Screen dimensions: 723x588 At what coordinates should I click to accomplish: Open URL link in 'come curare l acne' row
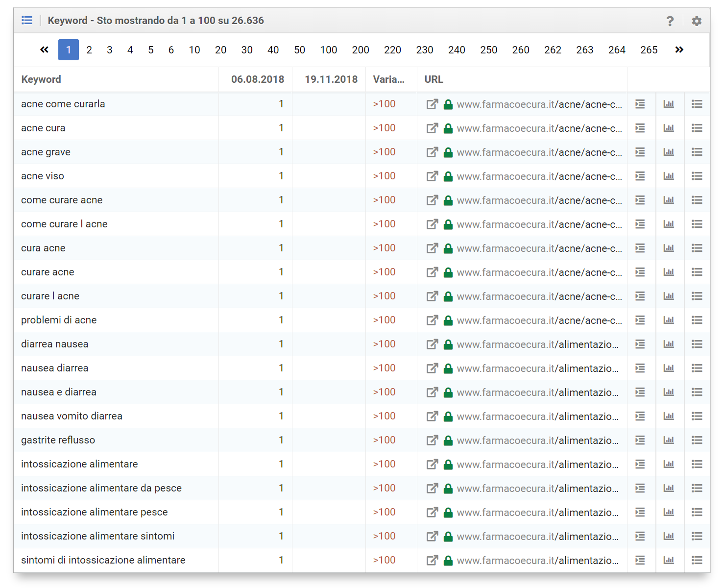(539, 224)
